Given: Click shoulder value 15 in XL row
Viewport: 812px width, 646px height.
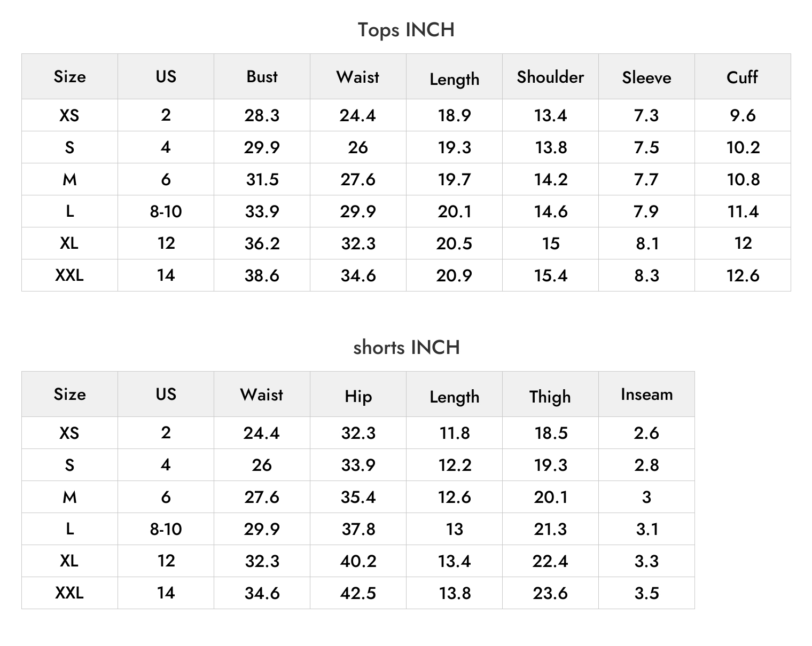Looking at the screenshot, I should click(551, 243).
